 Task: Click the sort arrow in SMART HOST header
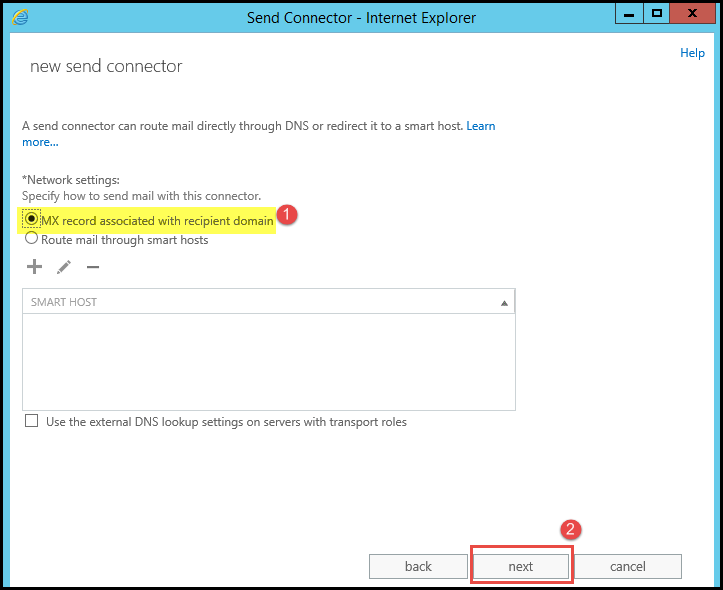point(504,302)
